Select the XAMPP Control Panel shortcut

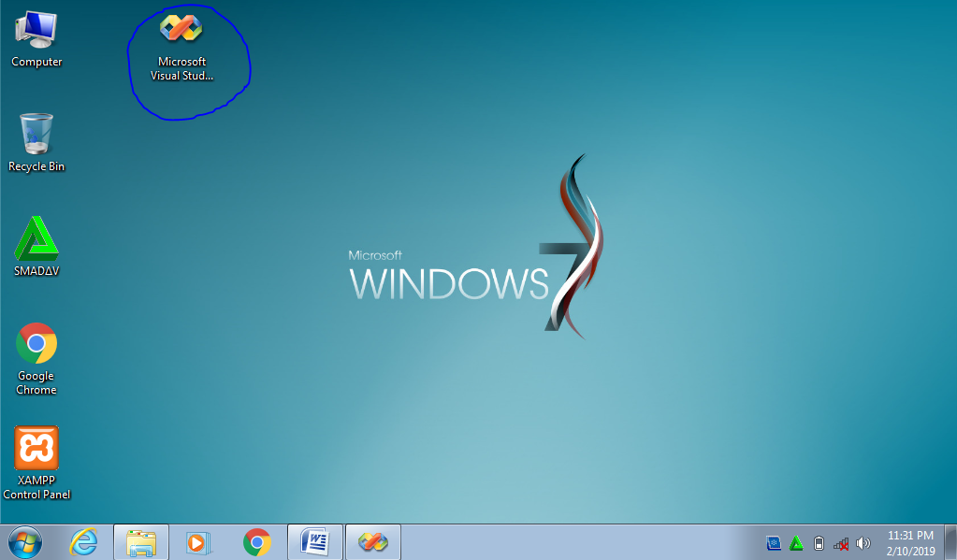pyautogui.click(x=36, y=463)
